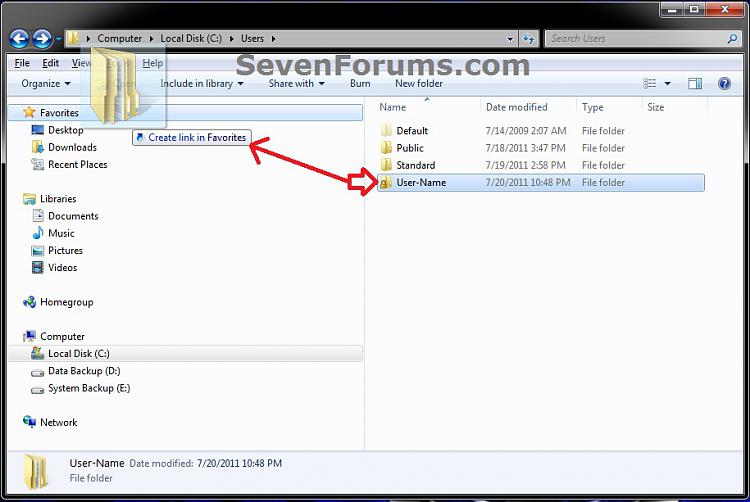Click the Homegroup icon
Image resolution: width=750 pixels, height=502 pixels.
(x=29, y=302)
